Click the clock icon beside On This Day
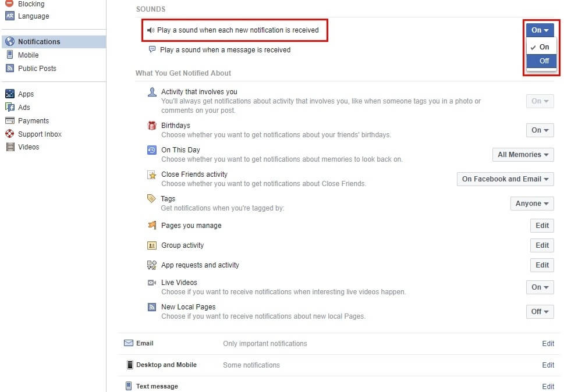Image resolution: width=564 pixels, height=392 pixels. point(152,150)
